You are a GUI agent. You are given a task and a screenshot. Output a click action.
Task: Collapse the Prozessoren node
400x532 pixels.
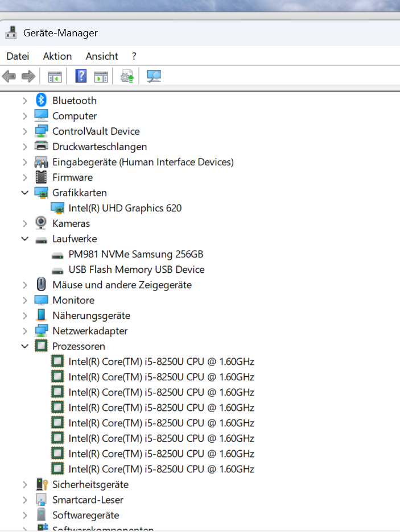point(25,346)
